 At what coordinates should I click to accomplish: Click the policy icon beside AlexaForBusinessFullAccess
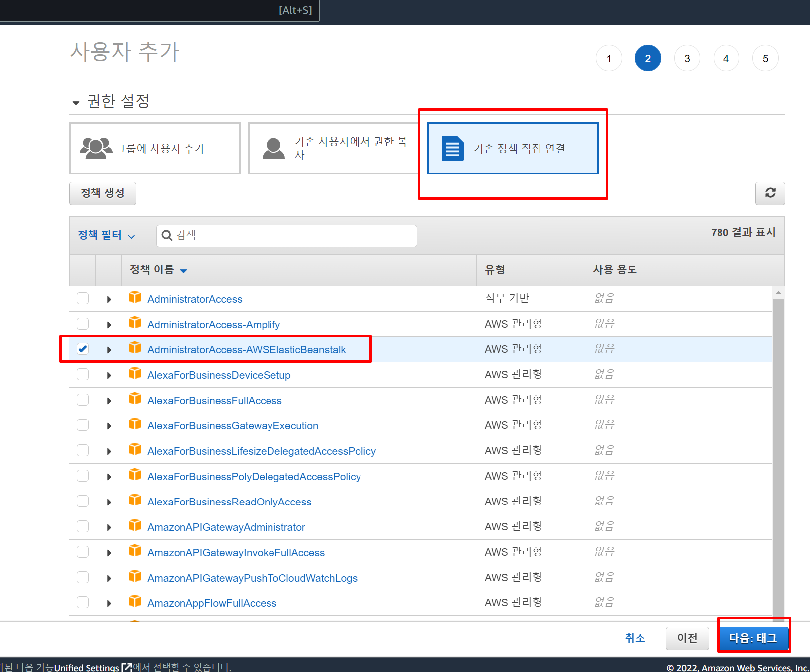(135, 399)
